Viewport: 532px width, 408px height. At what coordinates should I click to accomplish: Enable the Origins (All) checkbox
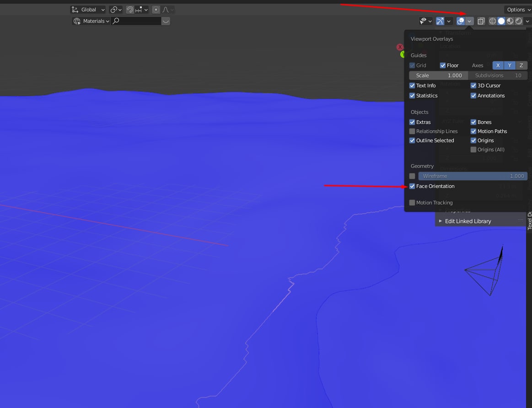click(x=473, y=150)
